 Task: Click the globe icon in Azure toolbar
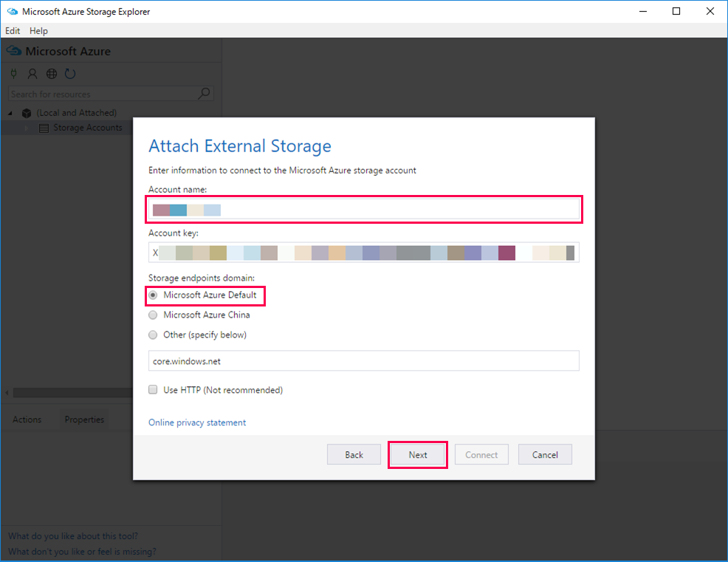[x=52, y=74]
